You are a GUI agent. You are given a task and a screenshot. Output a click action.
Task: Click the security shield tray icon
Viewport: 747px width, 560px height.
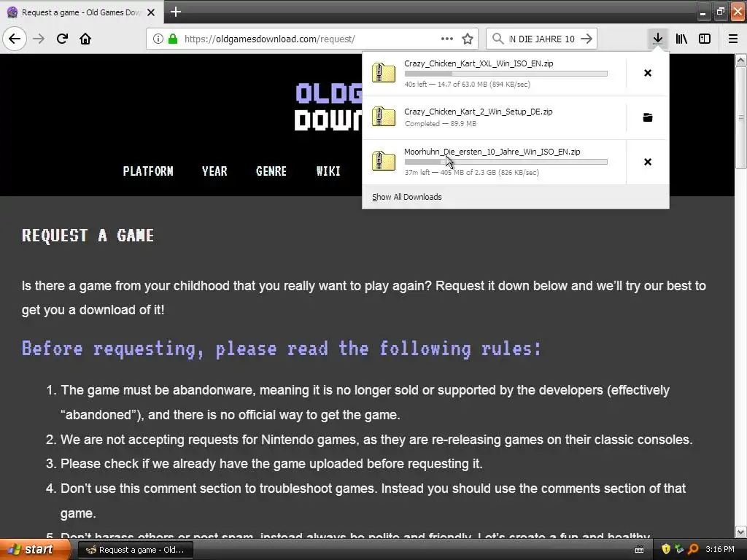tap(666, 550)
